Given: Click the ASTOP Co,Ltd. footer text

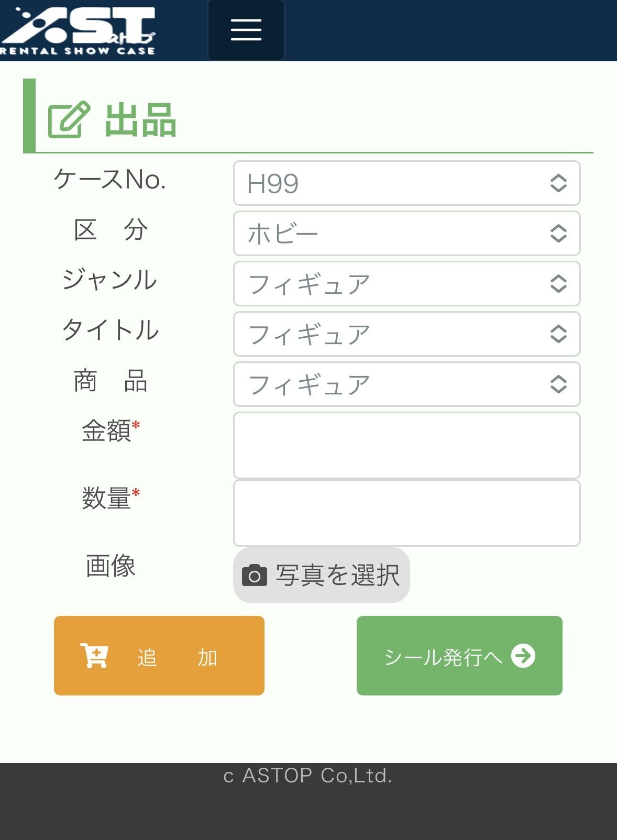Looking at the screenshot, I should [308, 776].
